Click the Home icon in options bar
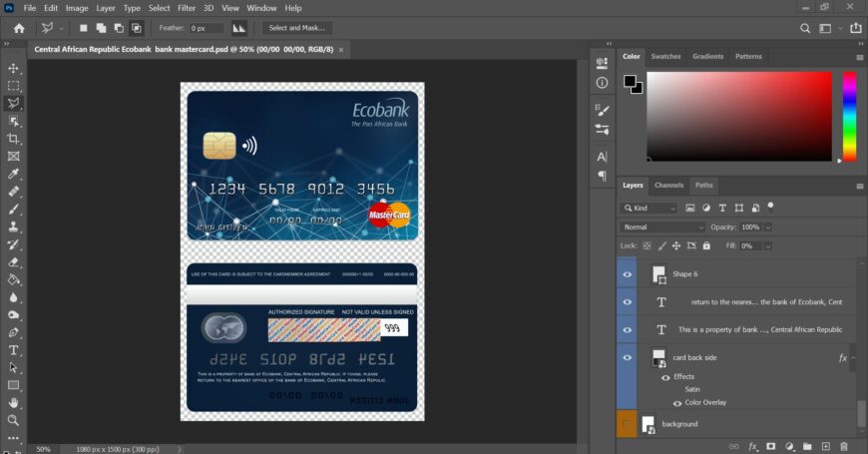The image size is (868, 454). (x=19, y=28)
